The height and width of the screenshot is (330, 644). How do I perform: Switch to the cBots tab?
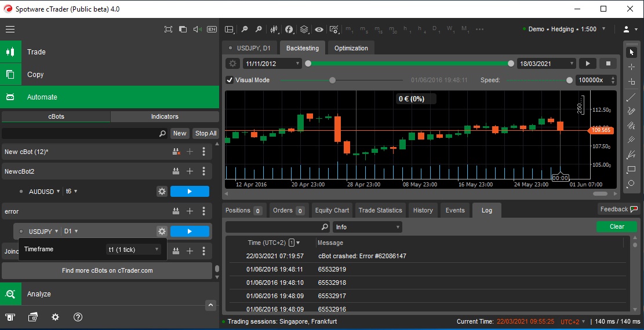point(56,116)
